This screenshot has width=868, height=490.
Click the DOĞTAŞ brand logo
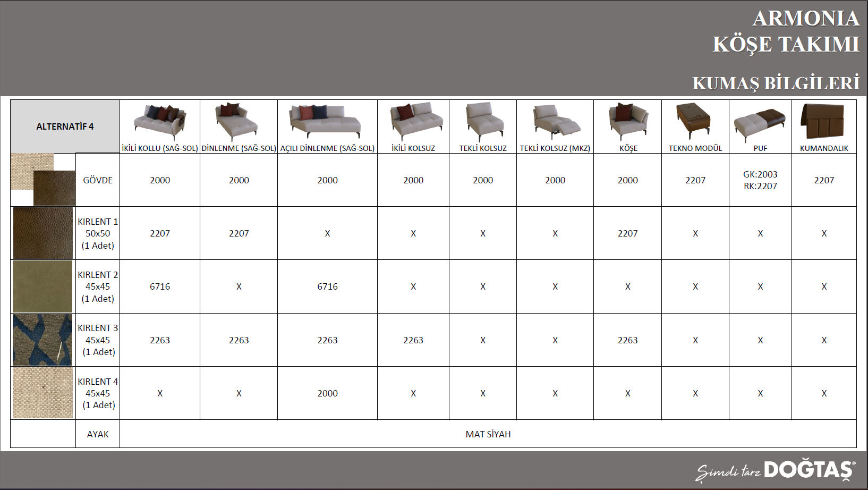tap(809, 470)
